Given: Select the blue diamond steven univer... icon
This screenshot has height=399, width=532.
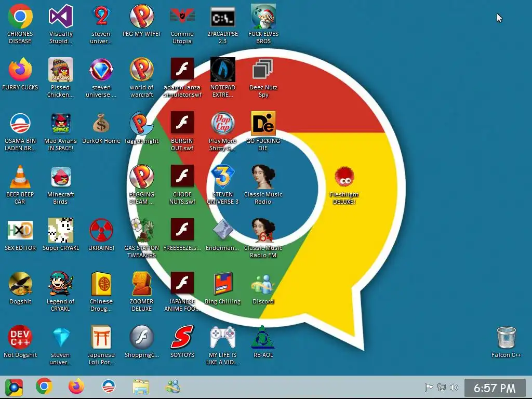Looking at the screenshot, I should click(60, 337).
